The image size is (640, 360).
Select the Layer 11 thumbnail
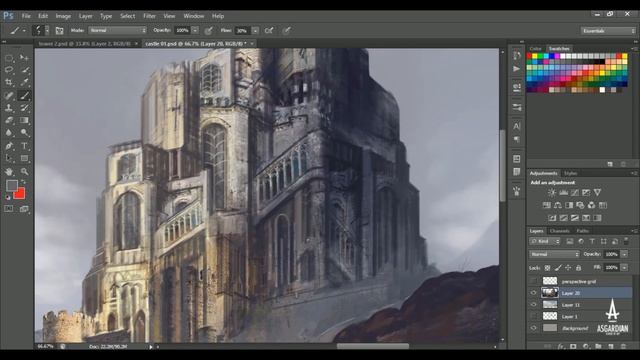(550, 304)
